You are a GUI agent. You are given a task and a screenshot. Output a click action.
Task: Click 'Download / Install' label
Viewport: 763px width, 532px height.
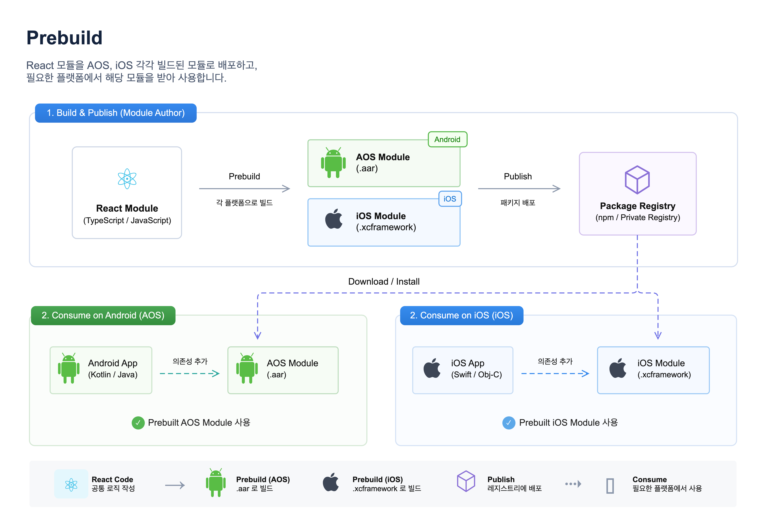point(384,282)
